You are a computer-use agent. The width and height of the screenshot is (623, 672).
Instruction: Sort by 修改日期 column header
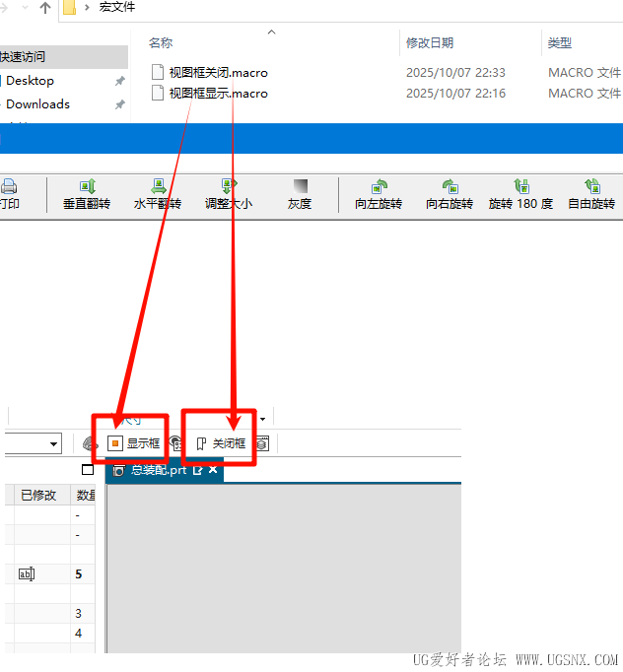click(430, 42)
